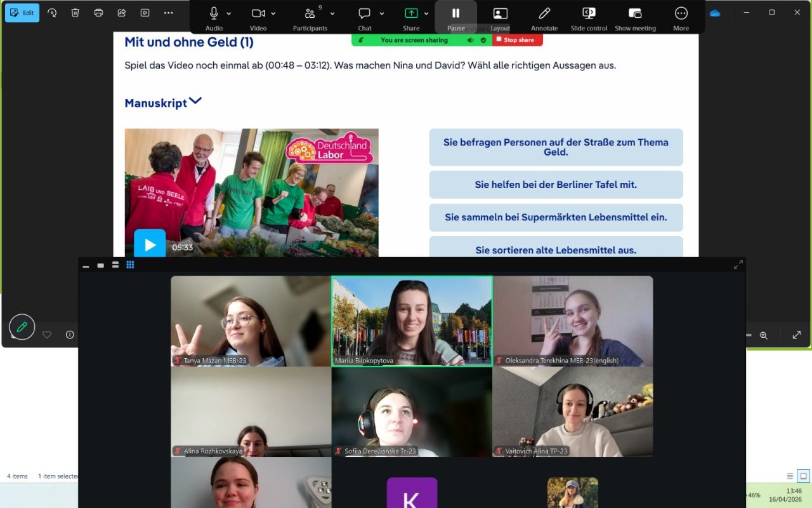
Task: Pause the screen share
Action: point(455,14)
